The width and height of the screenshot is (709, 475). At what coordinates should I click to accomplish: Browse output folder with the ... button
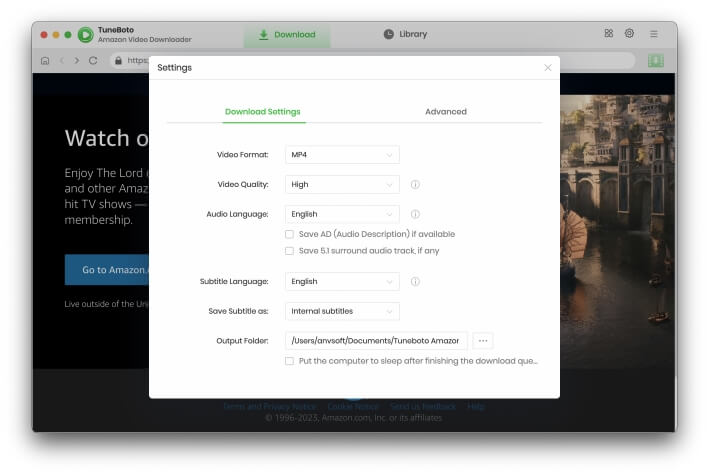pyautogui.click(x=483, y=341)
